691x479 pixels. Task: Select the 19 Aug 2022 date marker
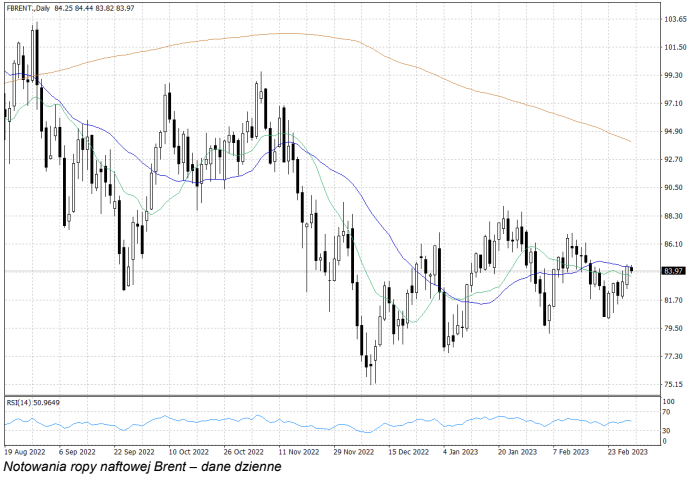25,451
